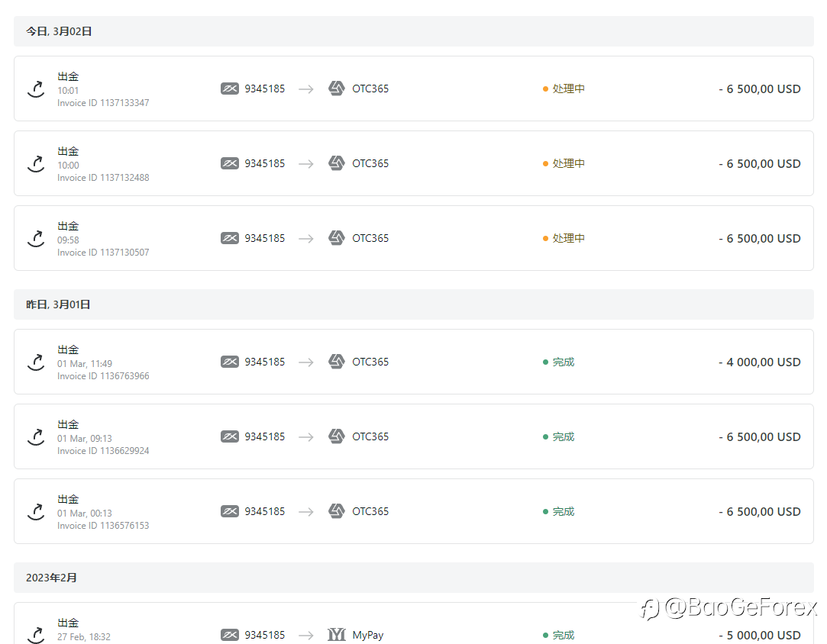This screenshot has height=644, width=827.
Task: Click transfer arrow in the 01 Mar 11:49 row
Action: click(x=306, y=362)
